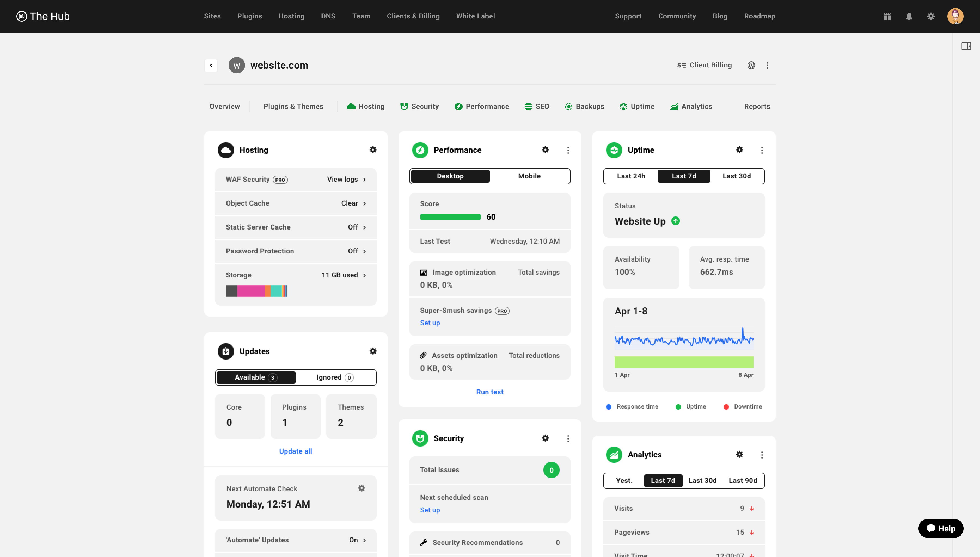Open the Help chat bubble
Viewport: 980px width, 557px height.
pyautogui.click(x=941, y=528)
